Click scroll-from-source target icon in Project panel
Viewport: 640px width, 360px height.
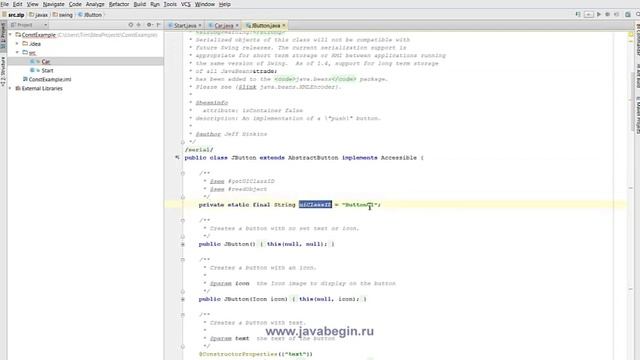pyautogui.click(x=131, y=25)
